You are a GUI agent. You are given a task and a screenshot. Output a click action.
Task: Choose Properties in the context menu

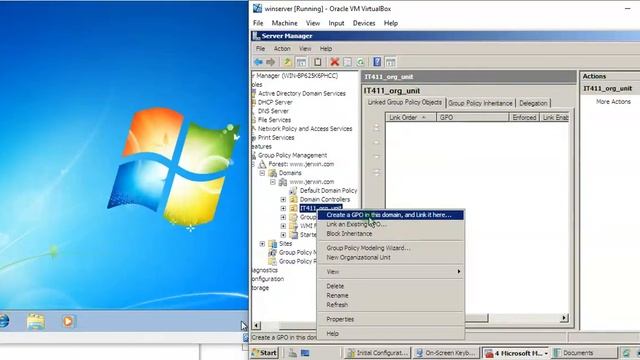click(x=391, y=319)
